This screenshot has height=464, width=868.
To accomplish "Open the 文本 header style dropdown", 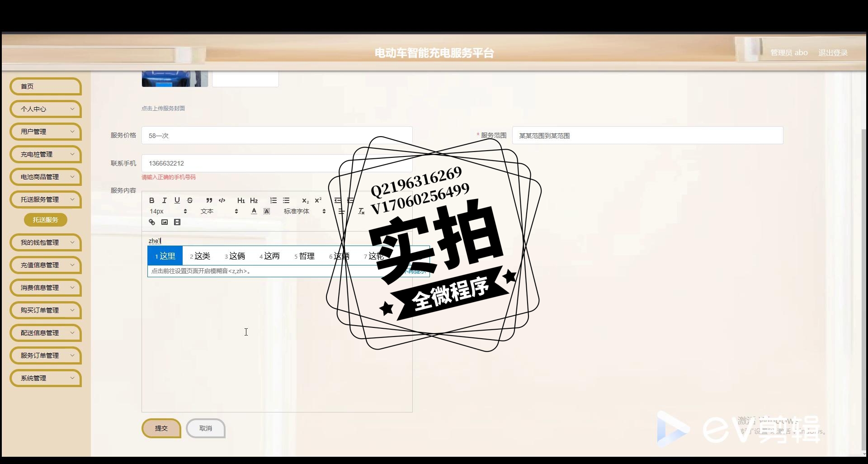I will 219,211.
